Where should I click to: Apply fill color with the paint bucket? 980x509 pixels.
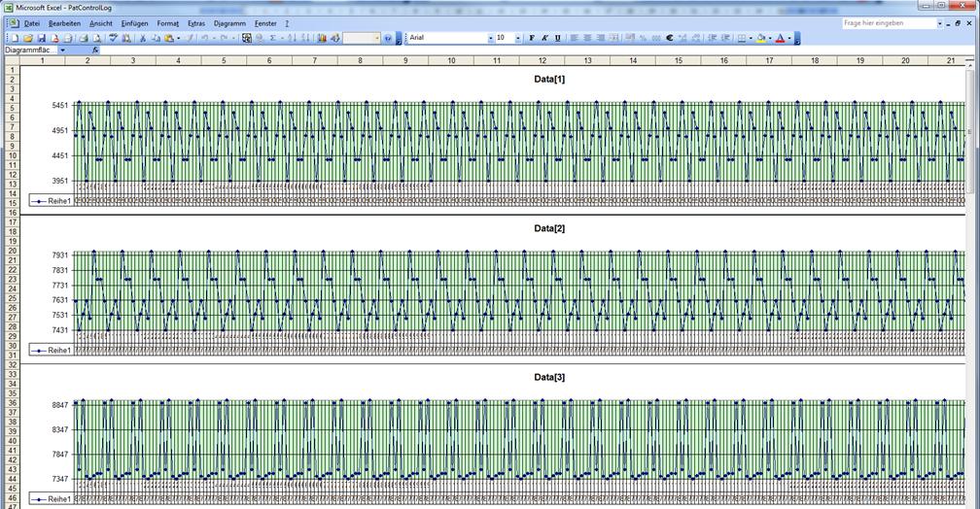(760, 38)
